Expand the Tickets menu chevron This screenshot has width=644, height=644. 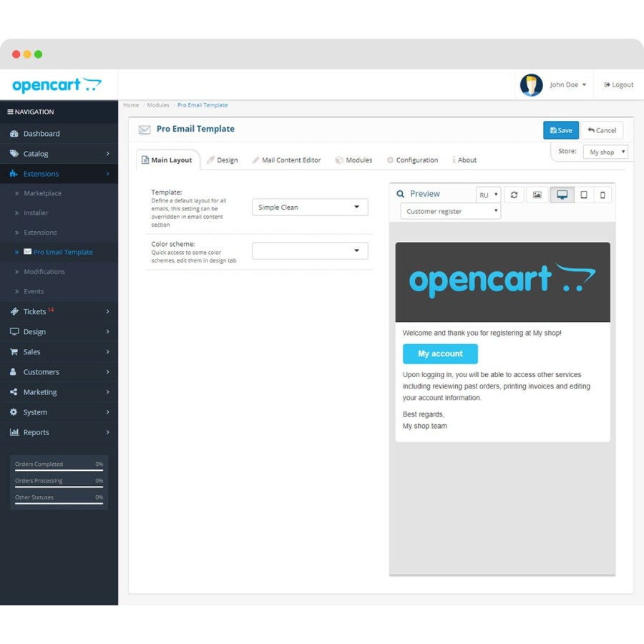point(107,311)
